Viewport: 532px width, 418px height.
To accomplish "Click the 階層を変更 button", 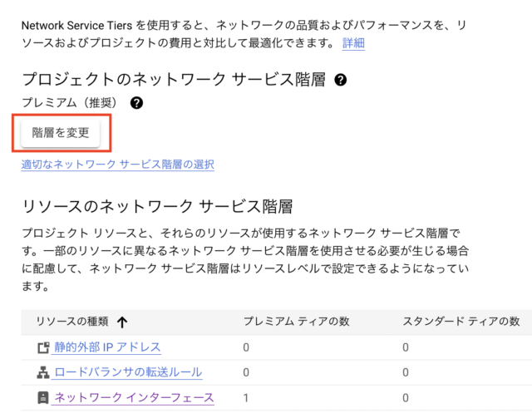I will (61, 133).
